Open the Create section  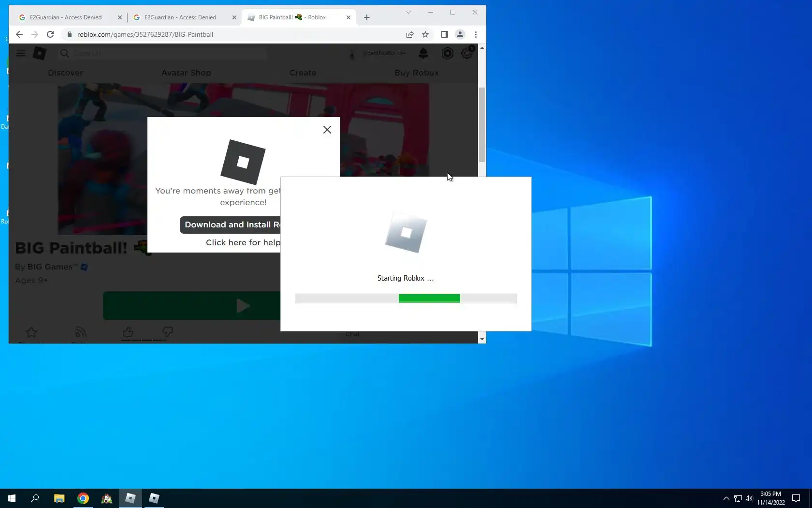tap(303, 73)
